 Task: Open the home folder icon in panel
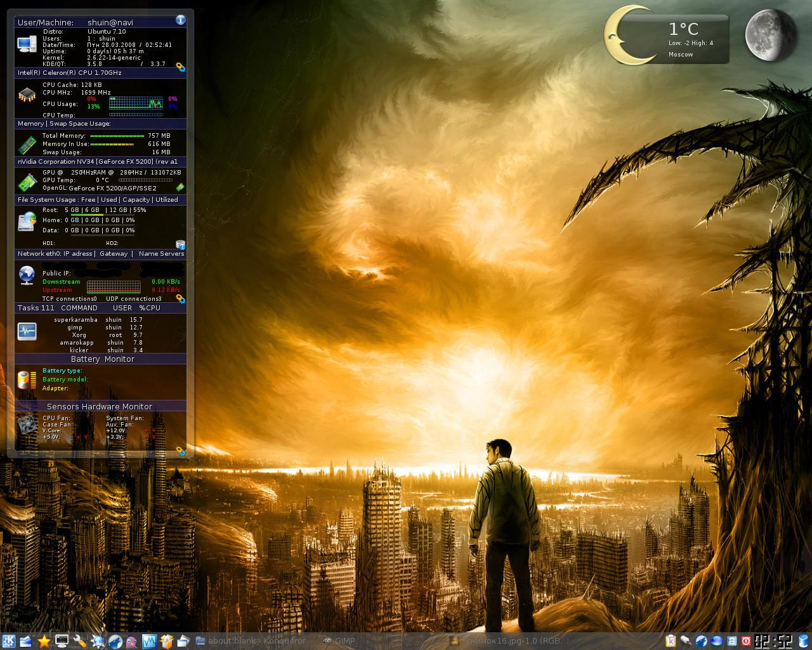coord(26,641)
